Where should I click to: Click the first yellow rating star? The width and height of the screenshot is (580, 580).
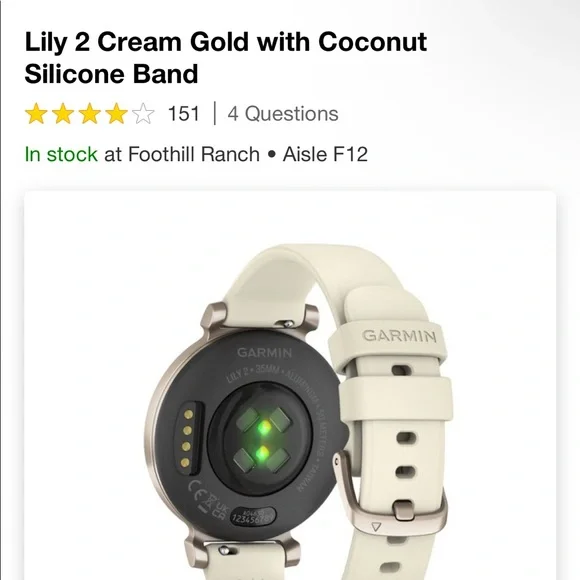[36, 114]
